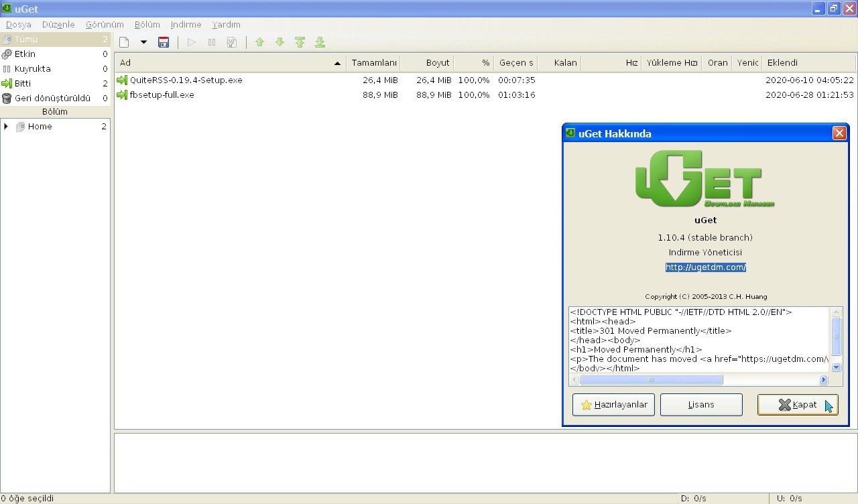The height and width of the screenshot is (504, 858).
Task: Select the Kuyrukta pause icon
Action: 7,69
